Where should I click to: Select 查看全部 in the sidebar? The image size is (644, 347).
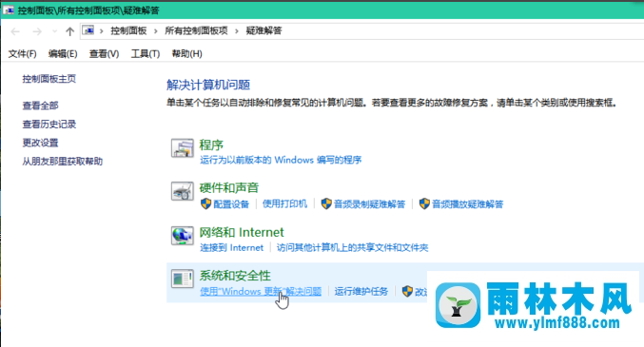(40, 106)
